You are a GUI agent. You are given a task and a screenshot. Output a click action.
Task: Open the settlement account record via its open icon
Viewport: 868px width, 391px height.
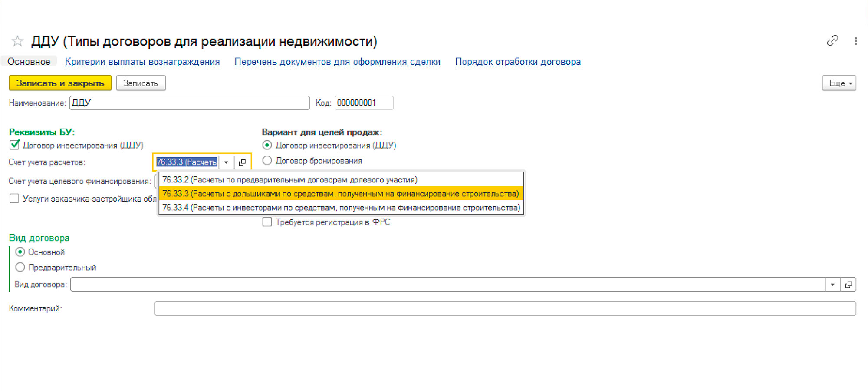(242, 162)
